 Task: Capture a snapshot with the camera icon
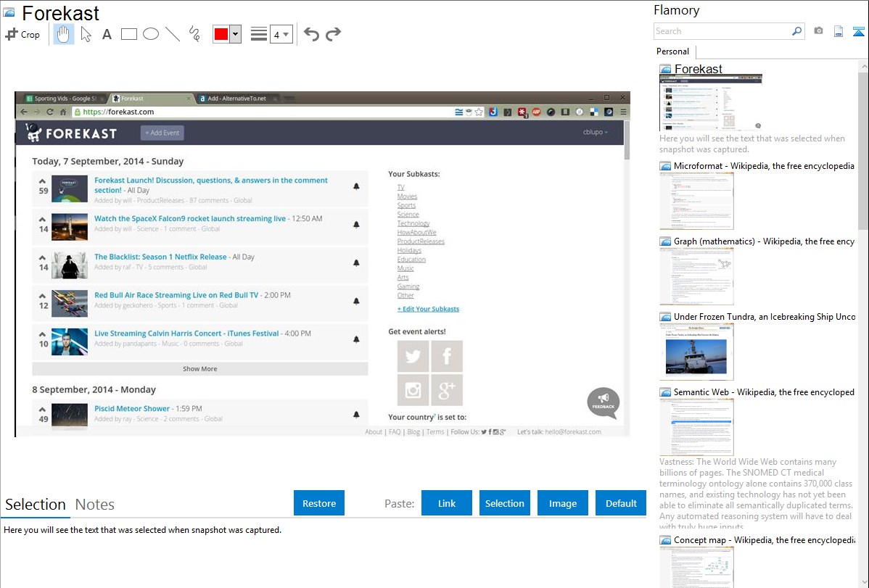(818, 31)
